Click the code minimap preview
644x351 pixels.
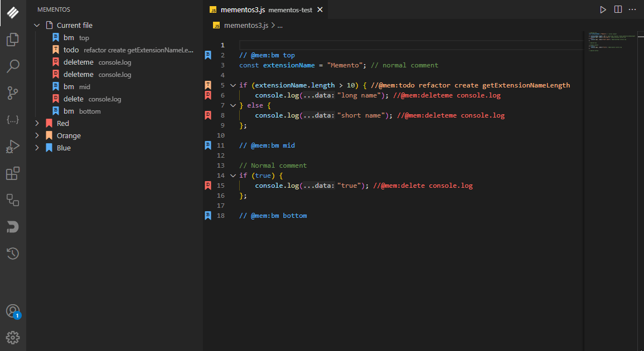(x=612, y=41)
